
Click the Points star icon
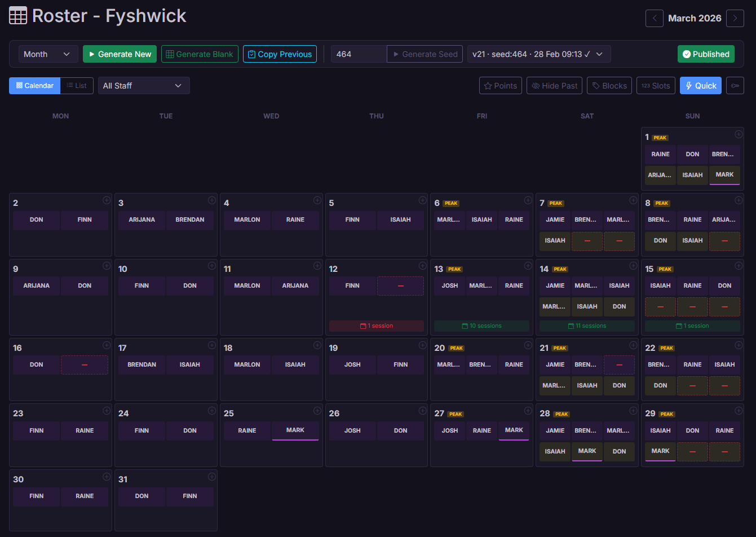(489, 85)
